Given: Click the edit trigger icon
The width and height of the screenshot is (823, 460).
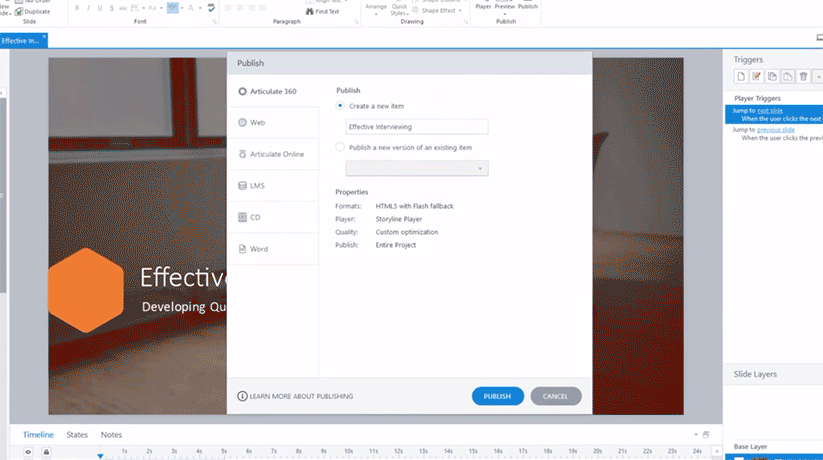Looking at the screenshot, I should [x=757, y=77].
